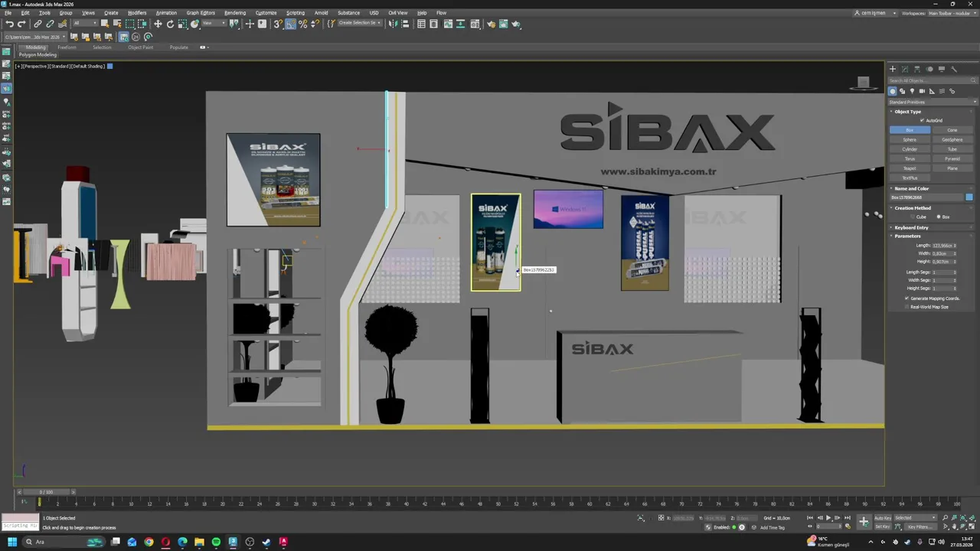Image resolution: width=980 pixels, height=551 pixels.
Task: Click the Render Production teapot icon
Action: click(515, 24)
